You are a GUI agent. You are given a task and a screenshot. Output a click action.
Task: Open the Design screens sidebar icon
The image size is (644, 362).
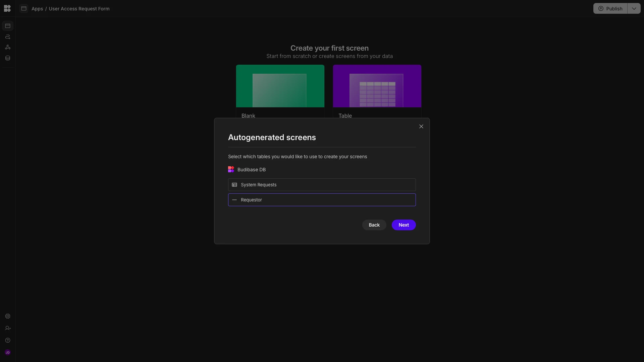[x=8, y=26]
